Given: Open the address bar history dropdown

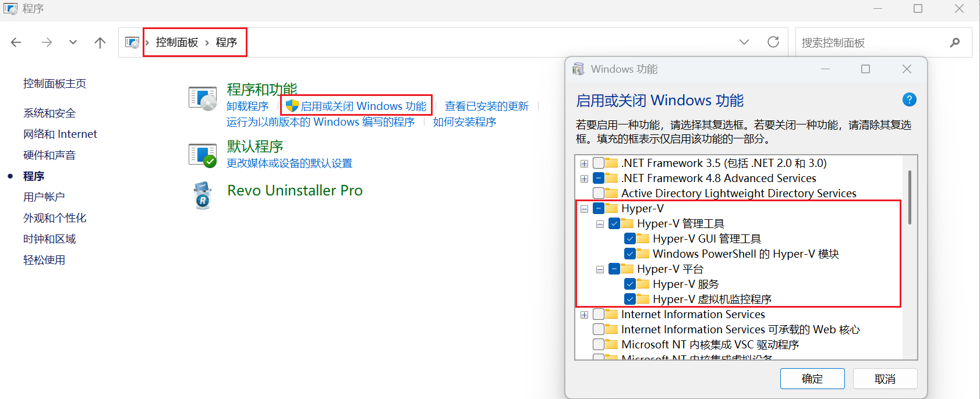Looking at the screenshot, I should coord(744,42).
